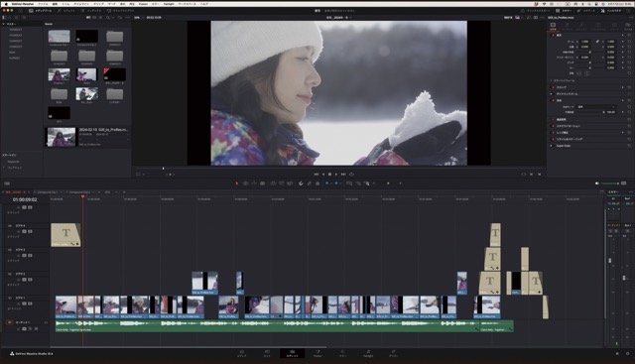Click Play Reverse in viewer transport
This screenshot has height=364, width=635.
[x=323, y=175]
